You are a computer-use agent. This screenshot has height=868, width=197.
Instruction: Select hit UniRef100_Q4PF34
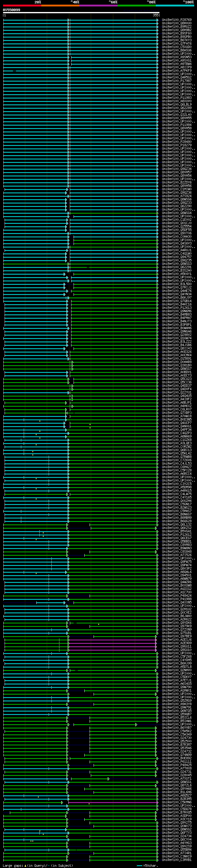177,430
